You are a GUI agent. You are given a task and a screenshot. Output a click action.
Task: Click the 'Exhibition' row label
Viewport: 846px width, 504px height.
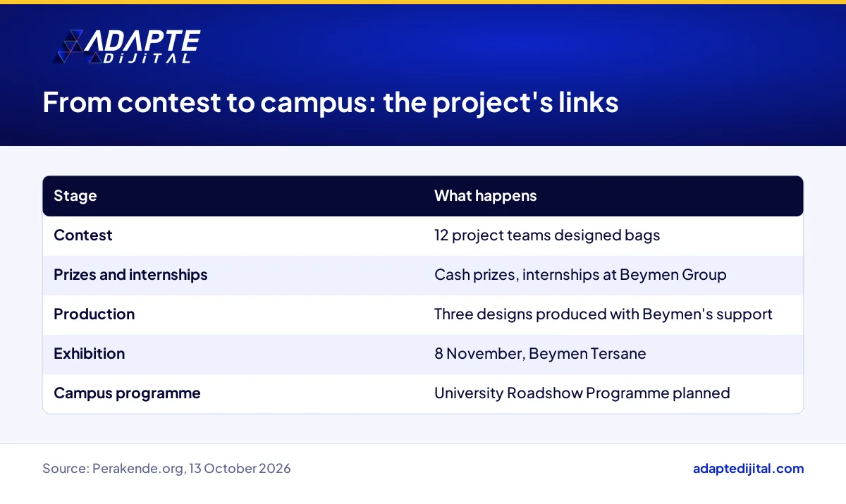point(89,354)
